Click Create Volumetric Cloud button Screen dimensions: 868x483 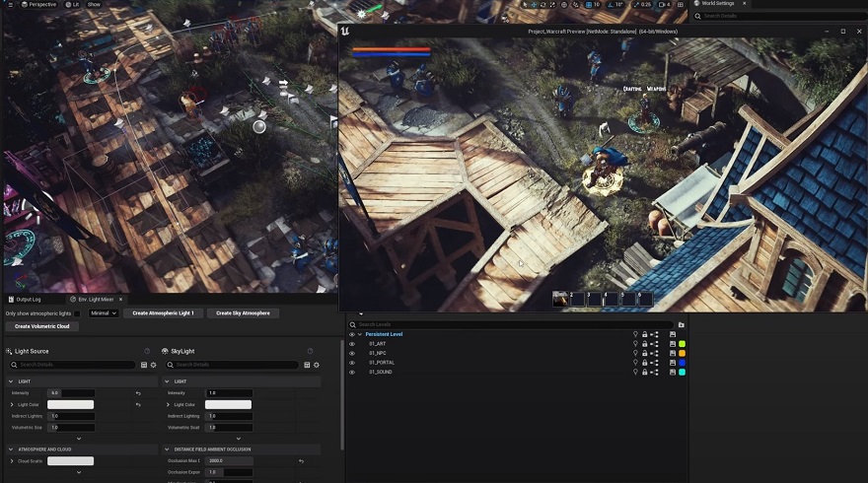point(42,326)
